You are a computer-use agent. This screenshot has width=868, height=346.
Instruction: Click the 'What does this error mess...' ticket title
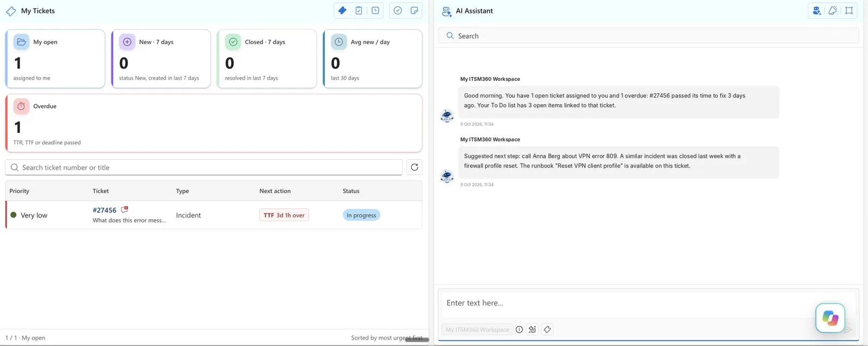coord(129,220)
